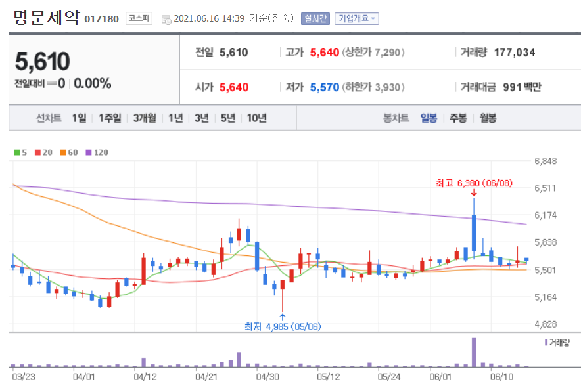Screen dimensions: 581x392
Task: Click the stock name 명문제약
Action: pyautogui.click(x=47, y=17)
